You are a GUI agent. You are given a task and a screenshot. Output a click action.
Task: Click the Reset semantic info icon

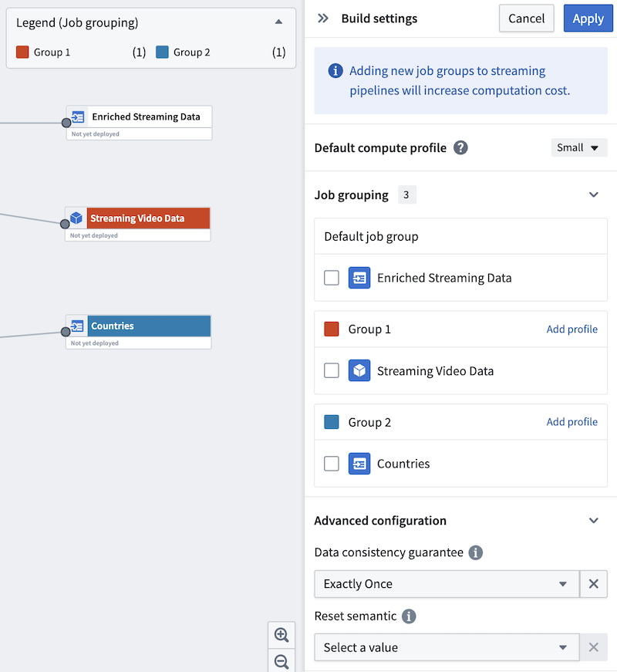pos(409,616)
